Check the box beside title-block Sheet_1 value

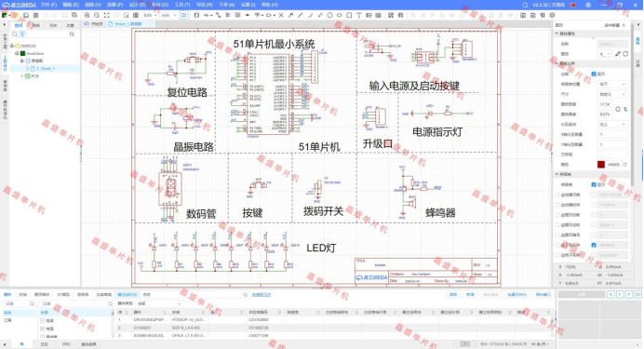tap(594, 225)
